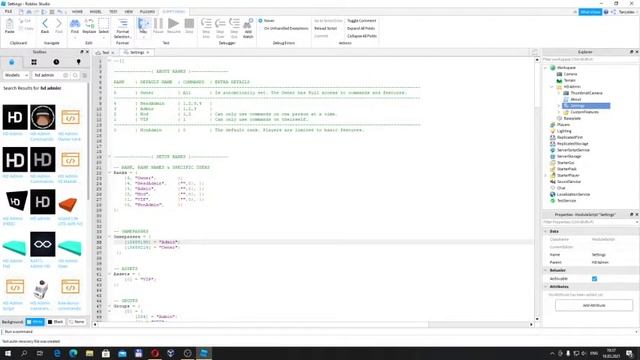640x360 pixels.
Task: Click the Add Attribute button
Action: click(594, 305)
